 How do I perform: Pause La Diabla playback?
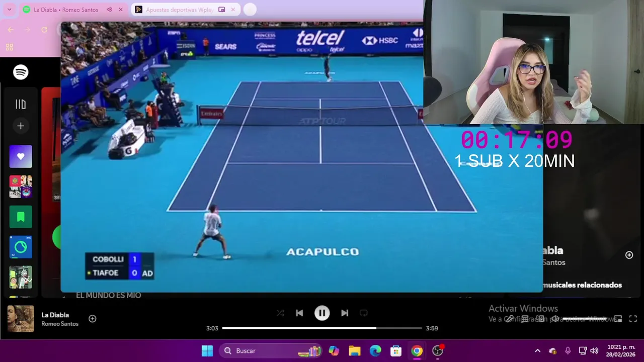click(x=322, y=313)
